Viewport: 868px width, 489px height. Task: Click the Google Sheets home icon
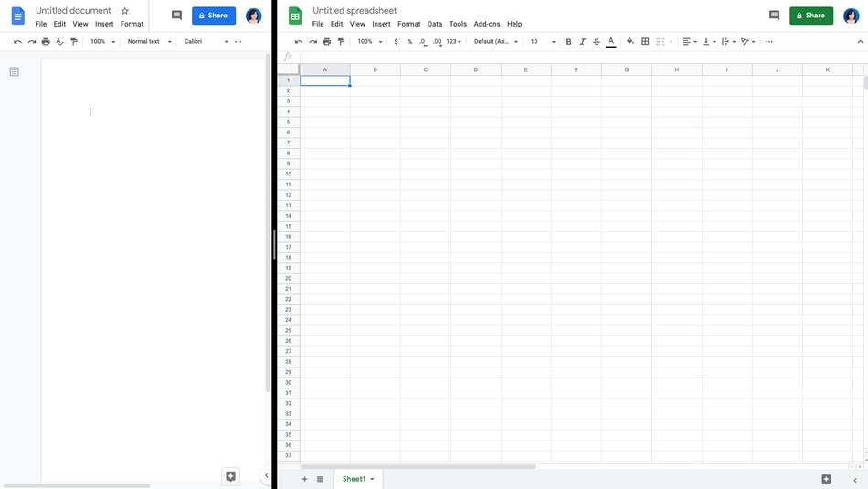[295, 16]
